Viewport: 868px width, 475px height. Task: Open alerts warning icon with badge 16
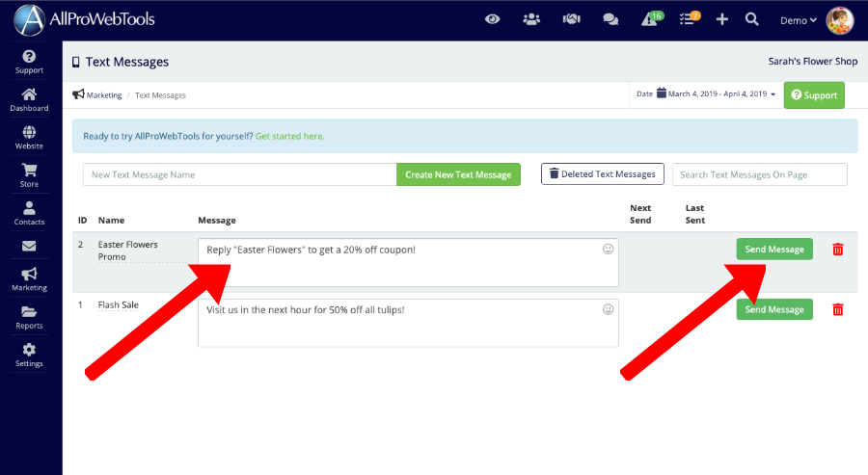coord(652,19)
